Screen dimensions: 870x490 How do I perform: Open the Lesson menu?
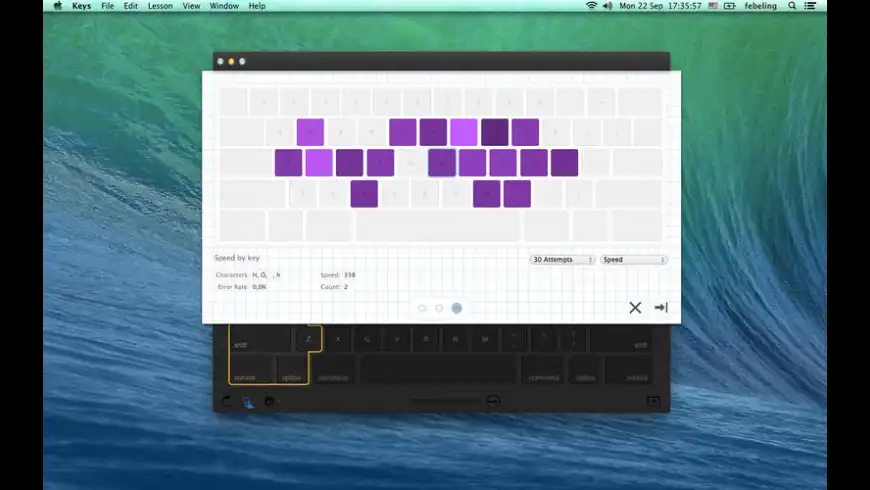160,6
